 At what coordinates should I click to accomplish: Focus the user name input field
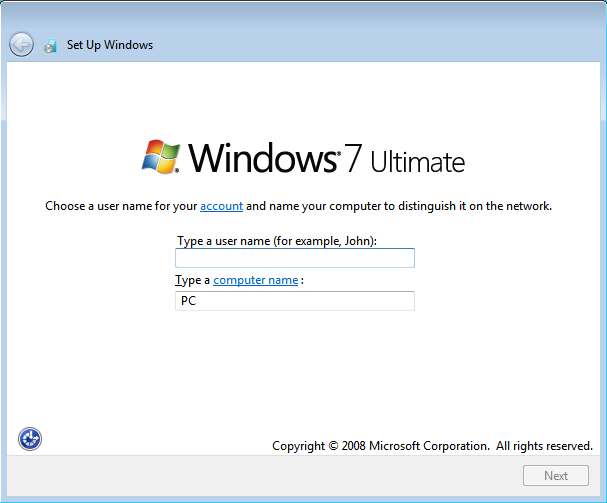[x=295, y=258]
